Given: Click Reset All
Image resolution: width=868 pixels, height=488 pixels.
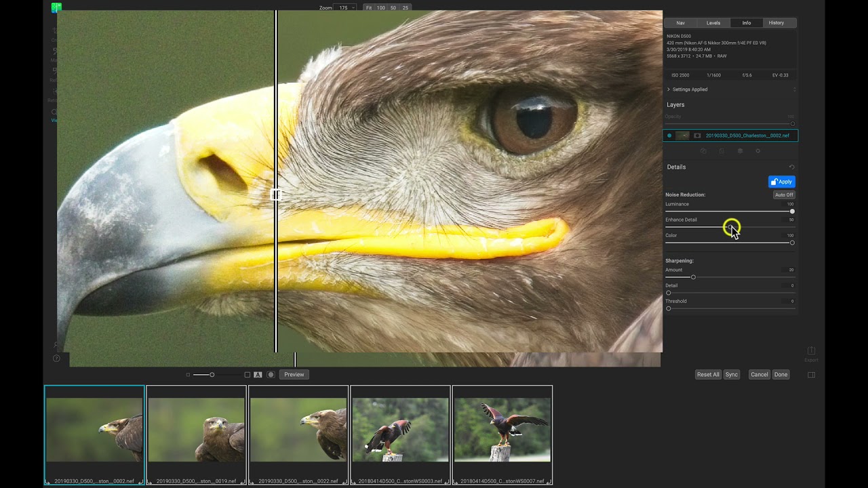Looking at the screenshot, I should click(x=708, y=375).
